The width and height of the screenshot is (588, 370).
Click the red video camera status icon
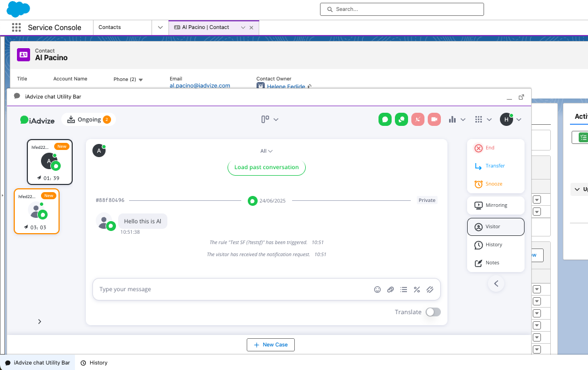[x=434, y=119]
